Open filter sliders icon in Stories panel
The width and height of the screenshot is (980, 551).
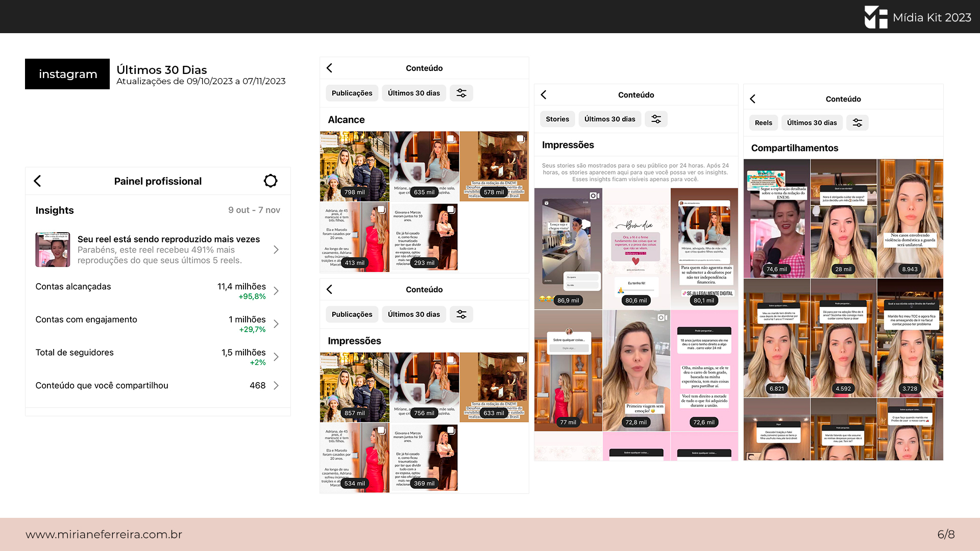(656, 119)
